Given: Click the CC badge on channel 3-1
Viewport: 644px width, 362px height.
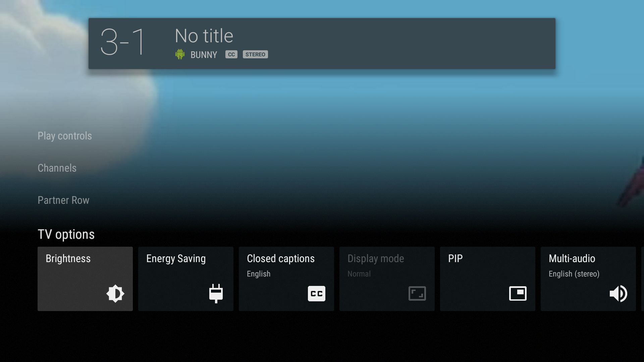Looking at the screenshot, I should click(231, 54).
